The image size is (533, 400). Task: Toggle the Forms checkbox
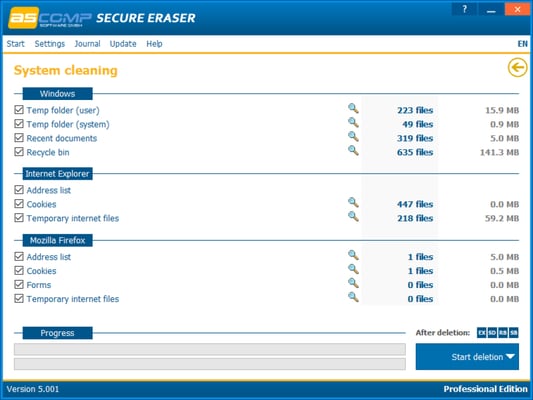coord(19,284)
